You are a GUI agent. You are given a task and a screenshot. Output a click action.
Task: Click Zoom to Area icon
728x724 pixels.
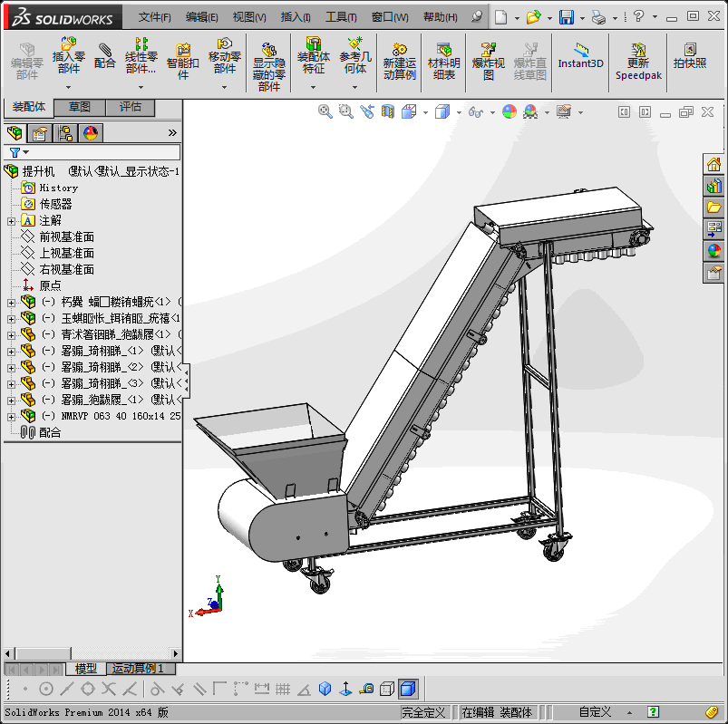[x=346, y=111]
